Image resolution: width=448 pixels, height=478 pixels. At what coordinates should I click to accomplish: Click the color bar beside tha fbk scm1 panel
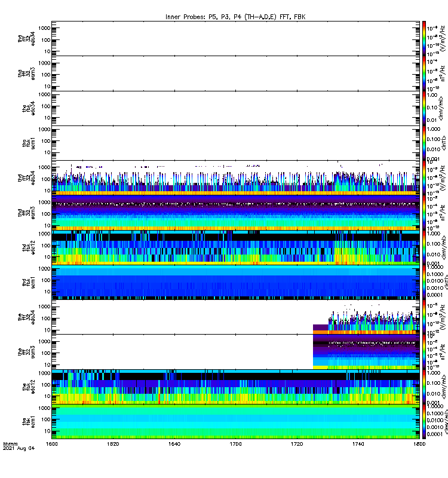pos(424,143)
